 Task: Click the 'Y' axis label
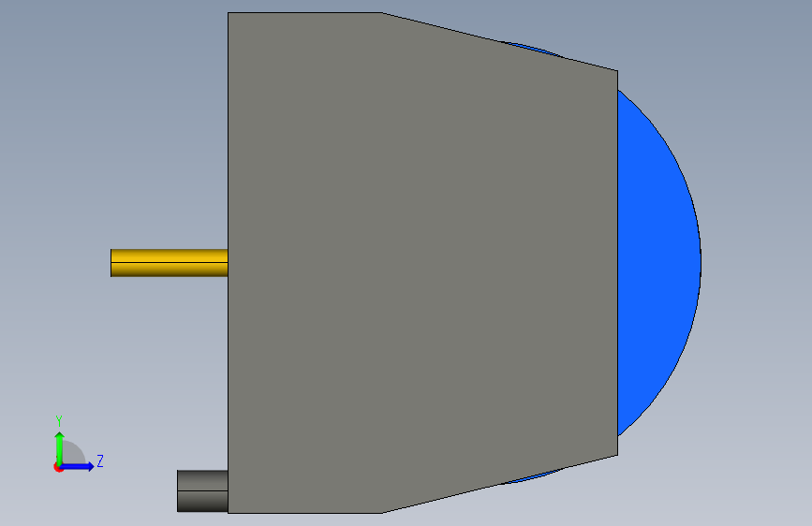[59, 421]
